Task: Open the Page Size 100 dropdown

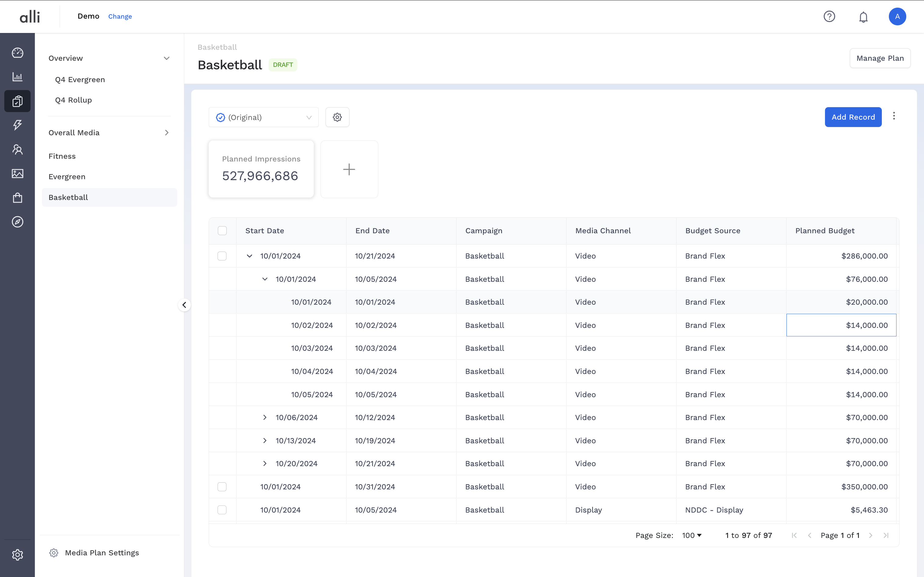Action: click(x=692, y=535)
